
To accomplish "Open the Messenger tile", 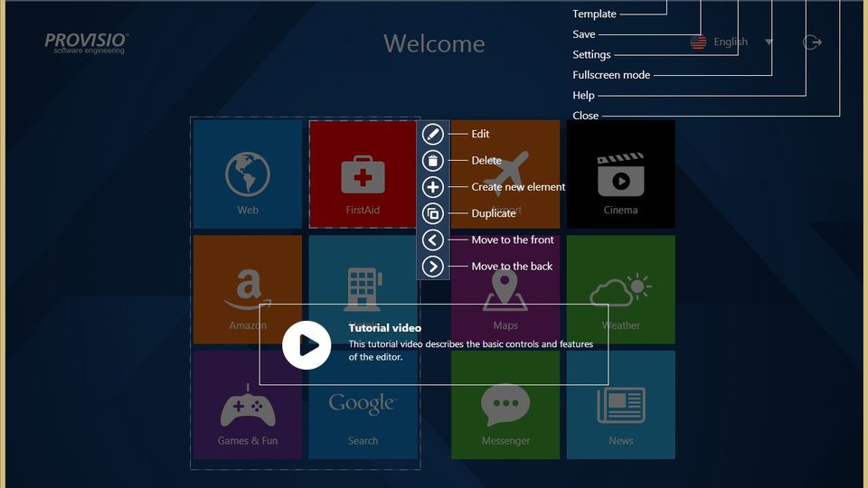I will click(505, 405).
